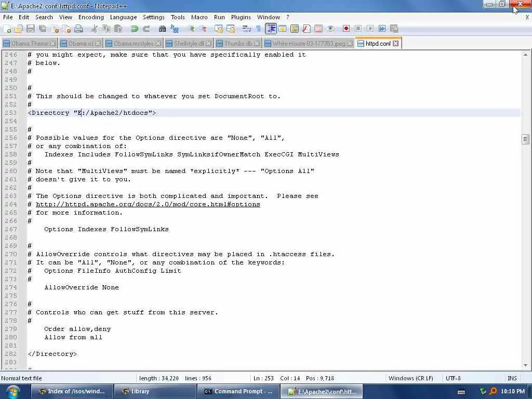Screen dimensions: 532x399
Task: Click the Copy toolbar icon
Action: [x=106, y=29]
